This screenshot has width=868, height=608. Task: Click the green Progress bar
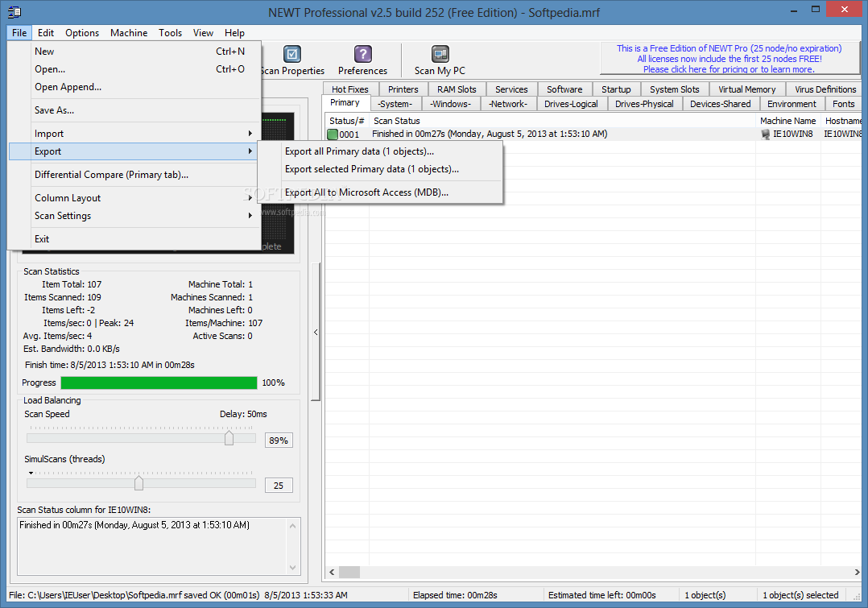tap(159, 383)
